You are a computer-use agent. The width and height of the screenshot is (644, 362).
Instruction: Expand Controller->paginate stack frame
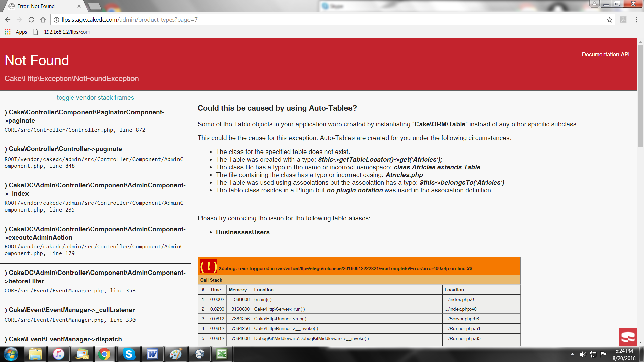pos(65,149)
